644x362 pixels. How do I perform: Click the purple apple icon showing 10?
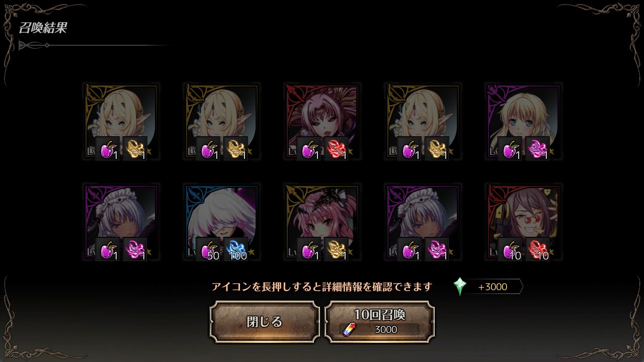(x=510, y=249)
